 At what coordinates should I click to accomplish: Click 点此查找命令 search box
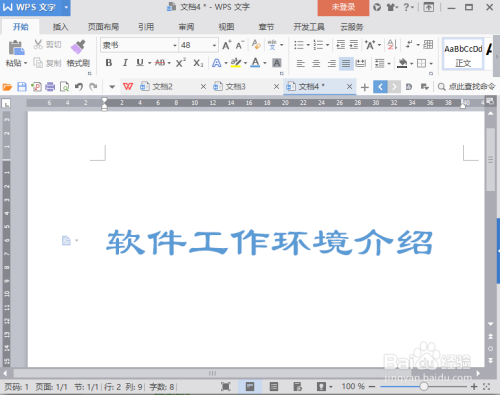[x=466, y=87]
